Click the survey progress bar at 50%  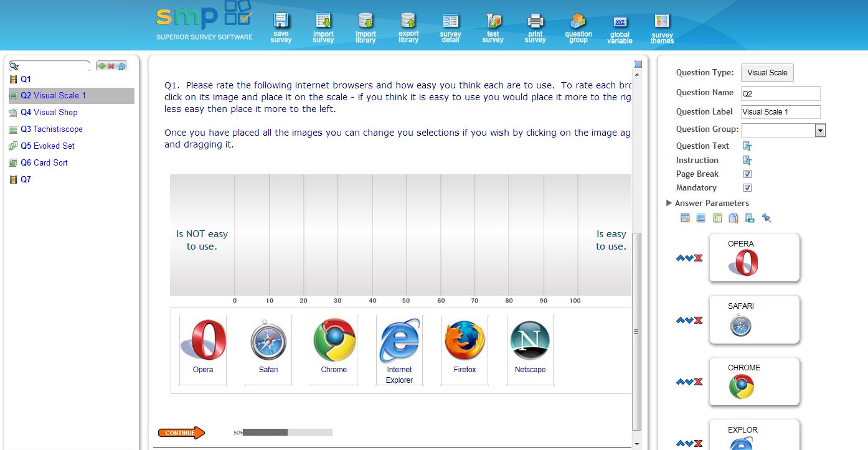click(288, 432)
